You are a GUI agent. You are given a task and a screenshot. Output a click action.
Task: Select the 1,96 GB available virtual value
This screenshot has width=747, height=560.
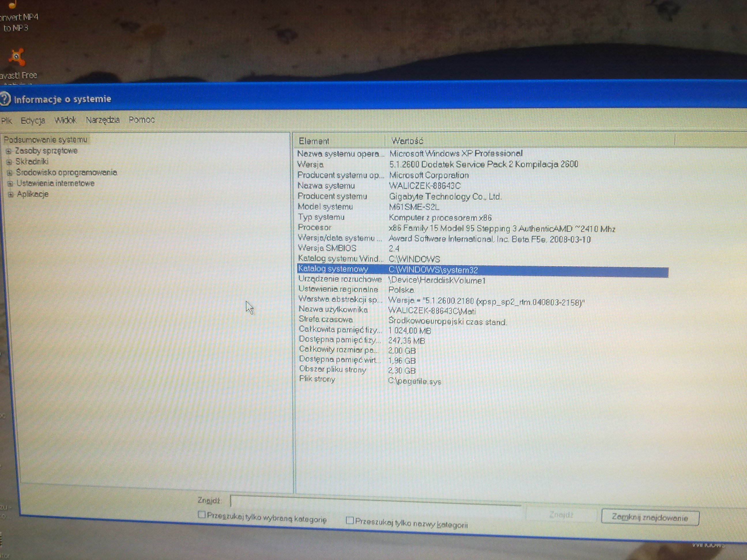point(402,360)
